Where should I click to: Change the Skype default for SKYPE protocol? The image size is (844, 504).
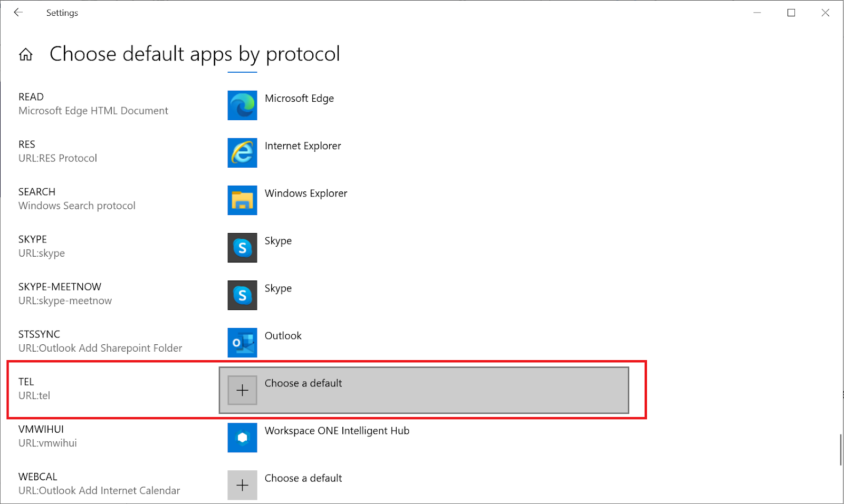[278, 241]
